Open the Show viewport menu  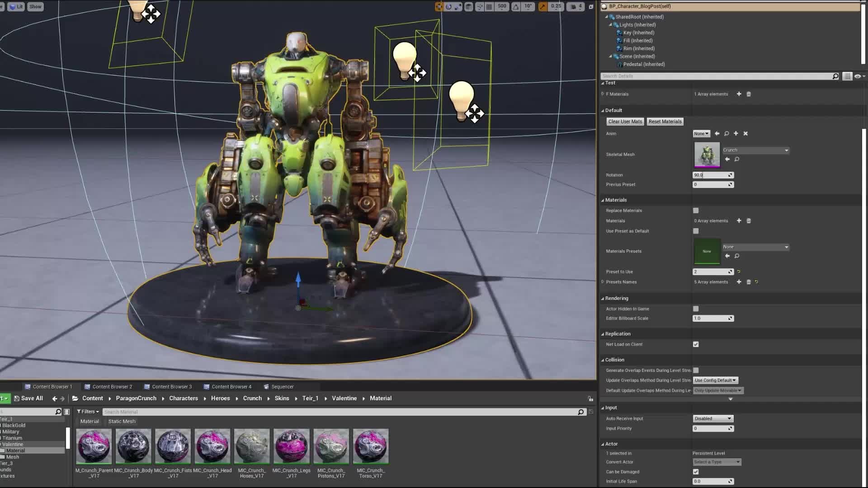(x=35, y=6)
